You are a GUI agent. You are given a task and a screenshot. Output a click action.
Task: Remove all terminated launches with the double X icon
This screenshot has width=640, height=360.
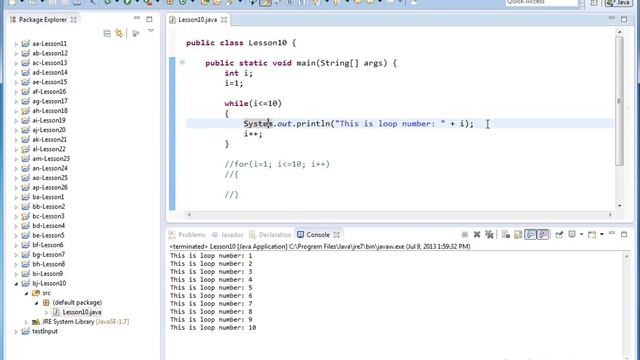[489, 234]
